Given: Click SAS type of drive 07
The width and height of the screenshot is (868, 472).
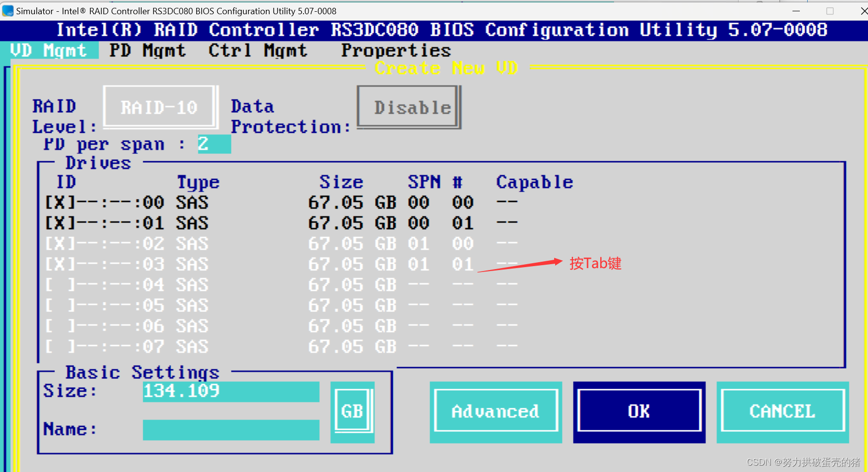Looking at the screenshot, I should tap(192, 347).
